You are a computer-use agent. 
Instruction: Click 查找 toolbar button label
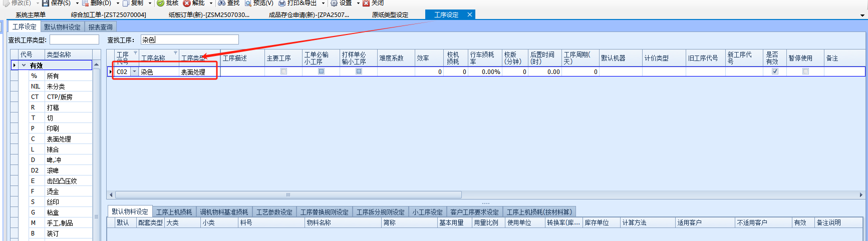pos(233,3)
